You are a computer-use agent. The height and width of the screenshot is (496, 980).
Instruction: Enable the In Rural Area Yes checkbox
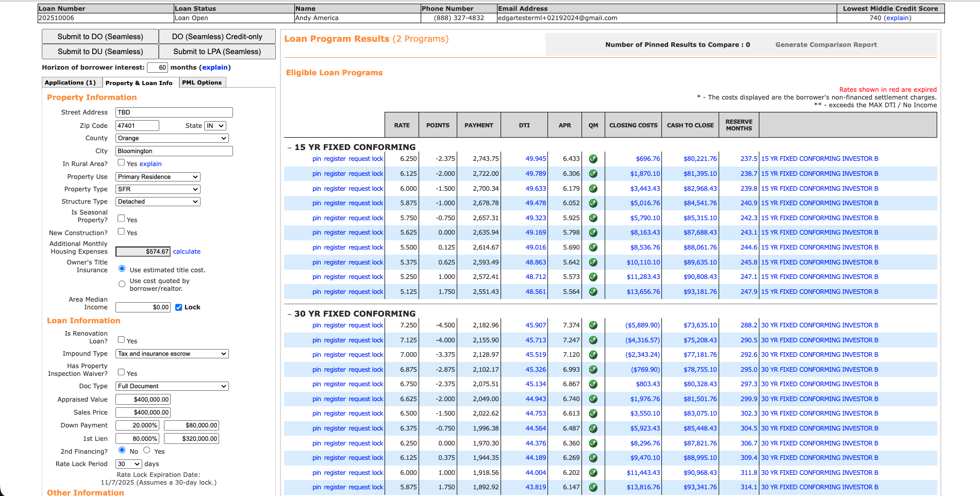click(121, 161)
